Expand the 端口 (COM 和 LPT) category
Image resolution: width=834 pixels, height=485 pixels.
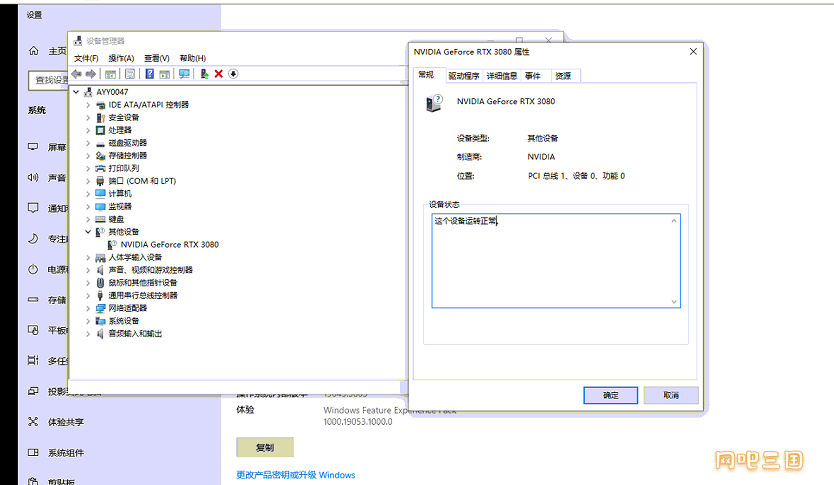coord(88,181)
